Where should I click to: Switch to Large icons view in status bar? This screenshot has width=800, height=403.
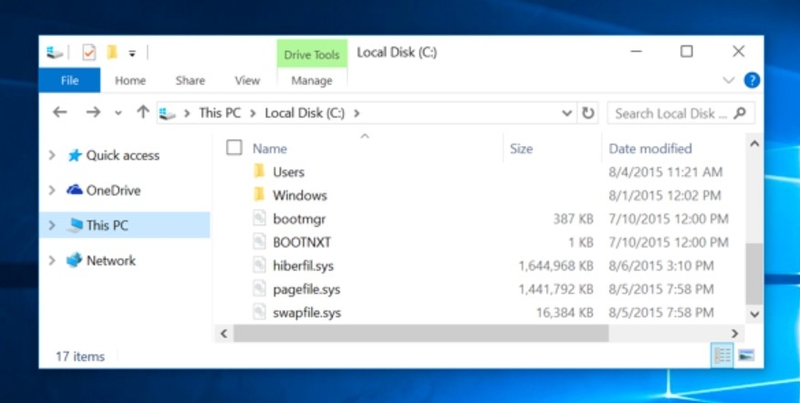(x=745, y=356)
